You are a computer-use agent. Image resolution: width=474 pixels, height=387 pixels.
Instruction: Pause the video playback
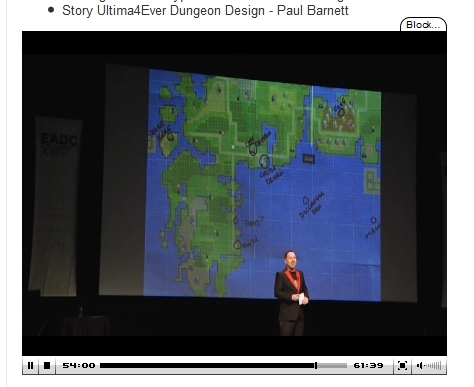(x=30, y=366)
